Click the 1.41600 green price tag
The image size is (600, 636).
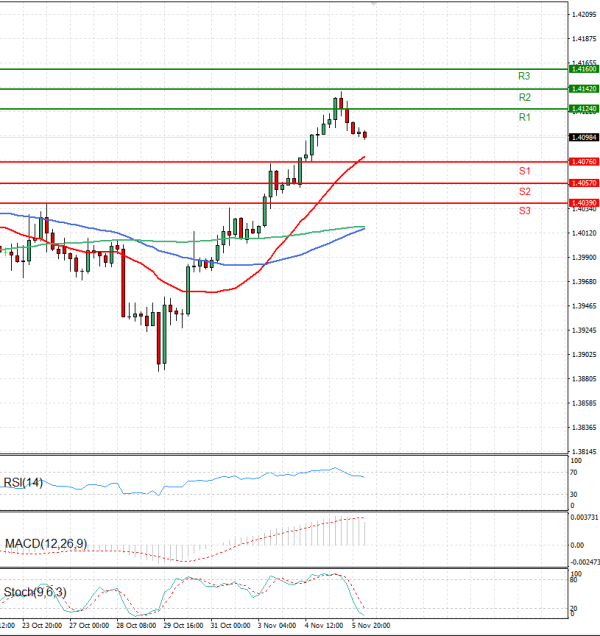click(x=583, y=69)
